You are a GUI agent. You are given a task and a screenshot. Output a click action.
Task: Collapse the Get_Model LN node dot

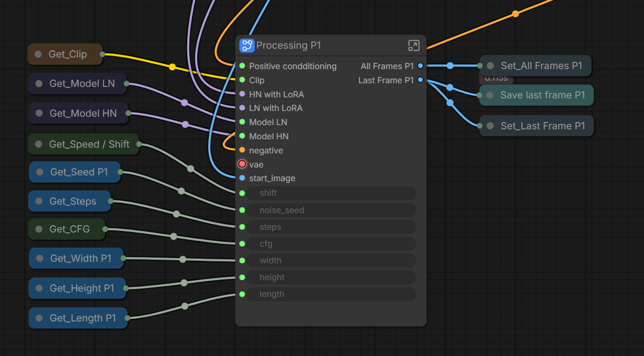pyautogui.click(x=39, y=83)
